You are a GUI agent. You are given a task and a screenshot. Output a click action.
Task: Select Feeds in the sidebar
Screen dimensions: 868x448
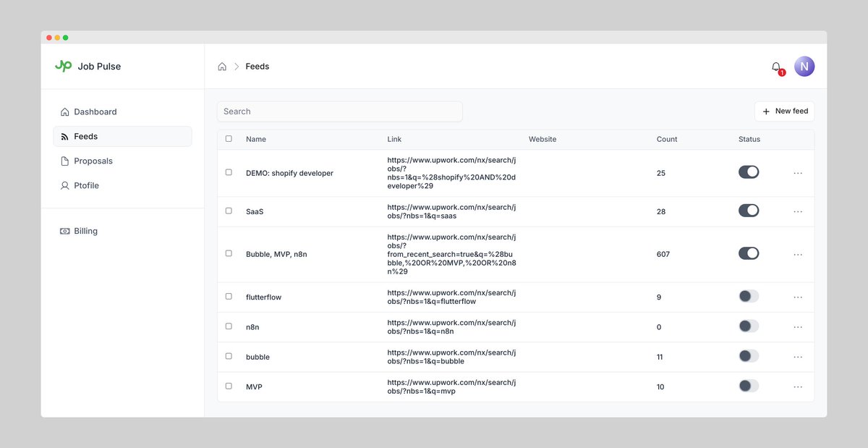122,137
